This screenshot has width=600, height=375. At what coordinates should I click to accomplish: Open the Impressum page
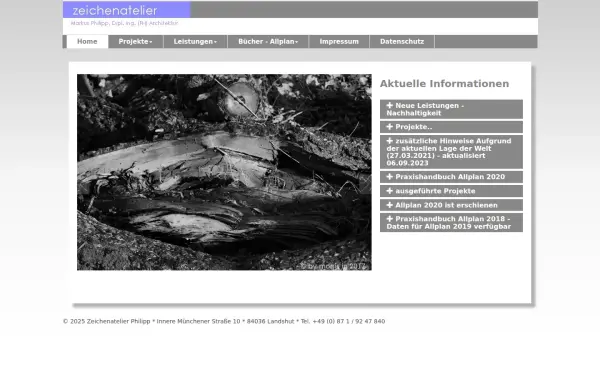[339, 41]
